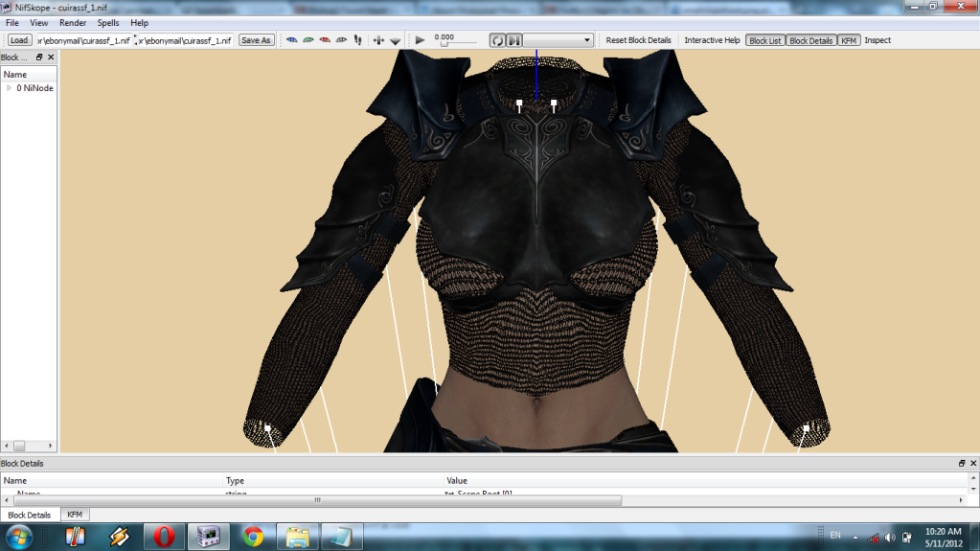Click the Save As button
The height and width of the screenshot is (551, 980).
point(256,40)
